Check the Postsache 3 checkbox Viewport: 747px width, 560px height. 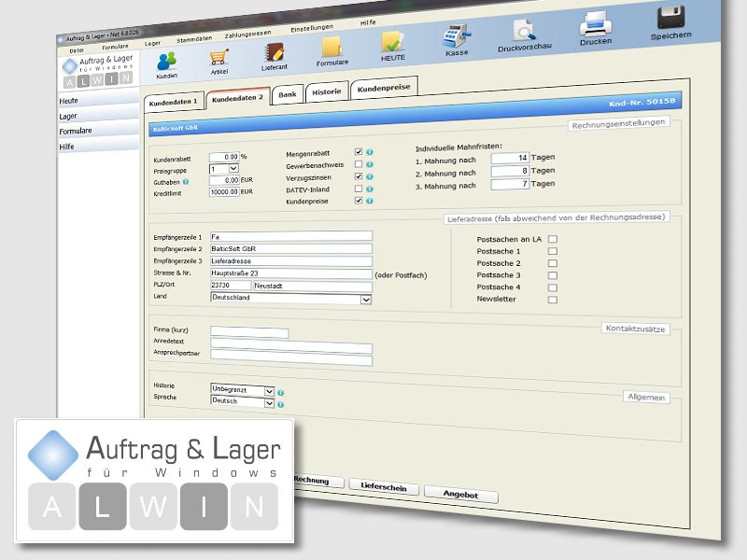coord(553,275)
